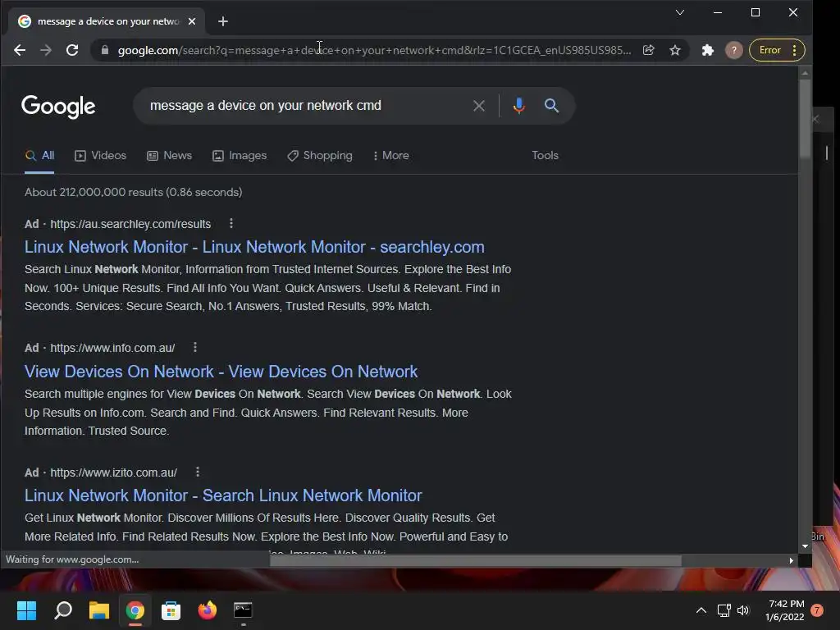Click the scroll down arrow
This screenshot has width=840, height=630.
[805, 546]
